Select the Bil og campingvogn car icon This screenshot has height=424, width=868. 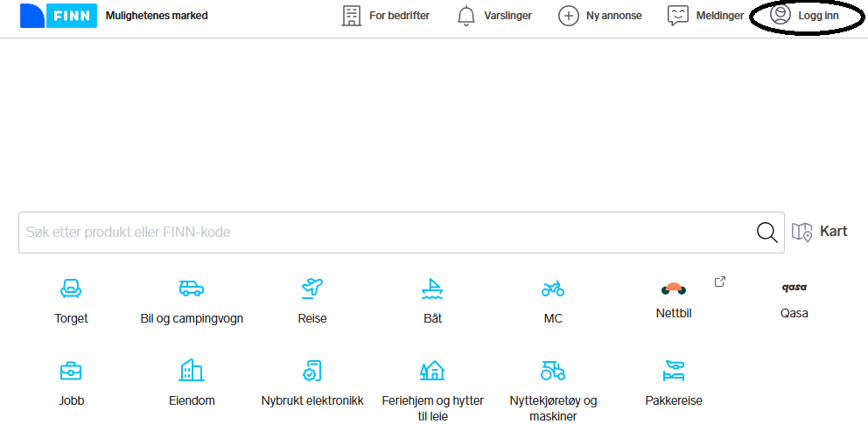[192, 288]
